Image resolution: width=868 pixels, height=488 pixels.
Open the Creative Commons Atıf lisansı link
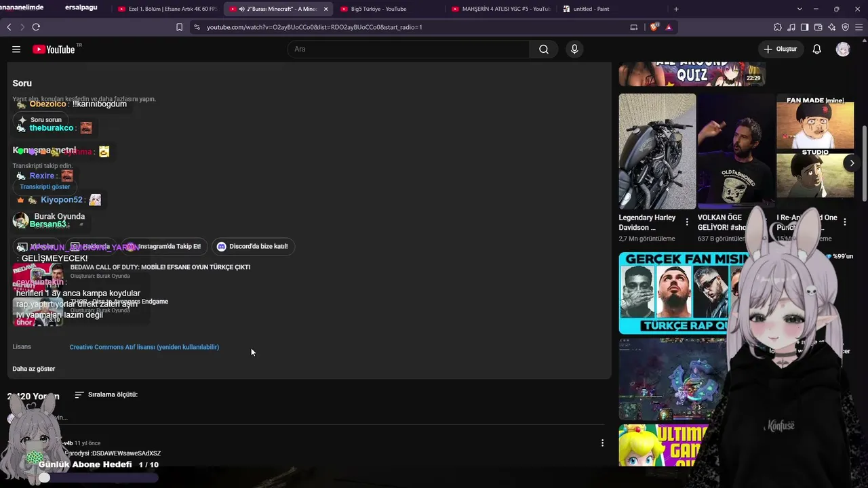[x=144, y=347]
